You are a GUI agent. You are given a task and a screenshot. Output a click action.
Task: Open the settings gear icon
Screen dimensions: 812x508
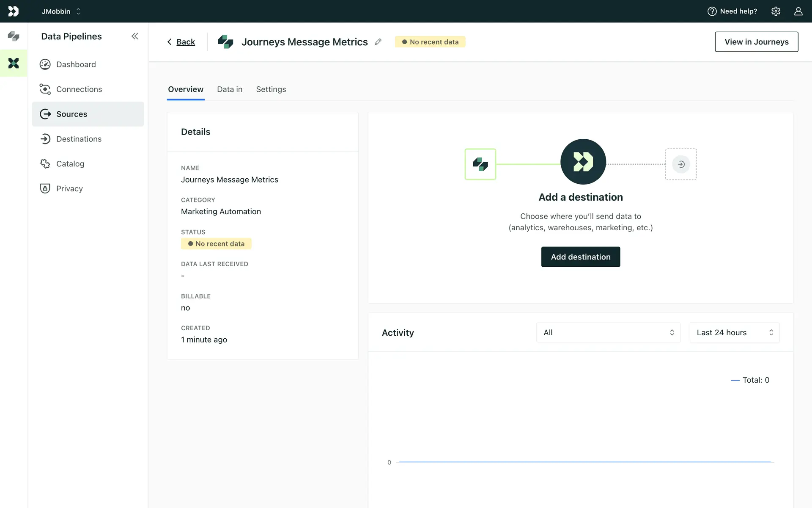pyautogui.click(x=776, y=11)
